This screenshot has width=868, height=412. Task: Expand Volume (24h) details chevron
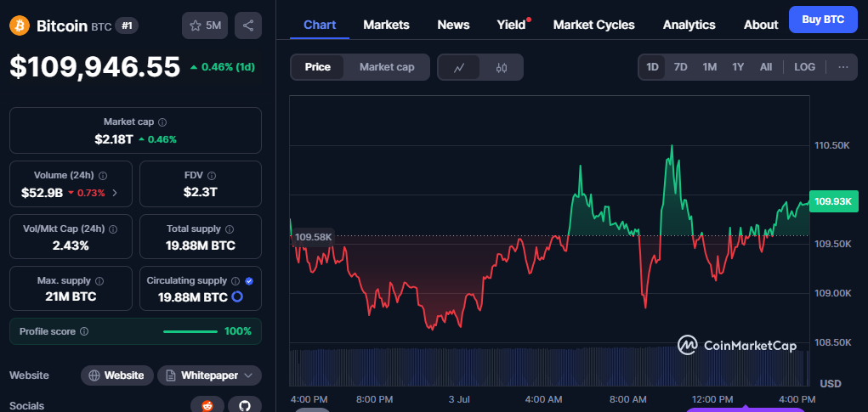click(x=115, y=193)
